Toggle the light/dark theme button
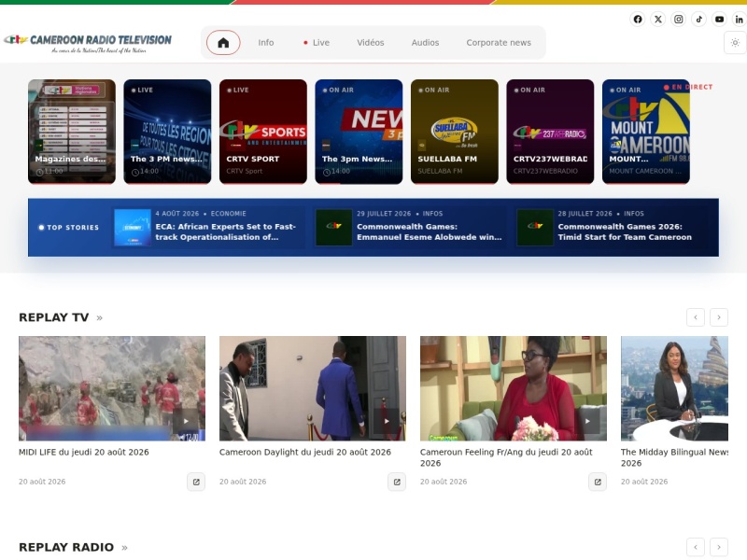Viewport: 747px width, 560px height. tap(735, 42)
